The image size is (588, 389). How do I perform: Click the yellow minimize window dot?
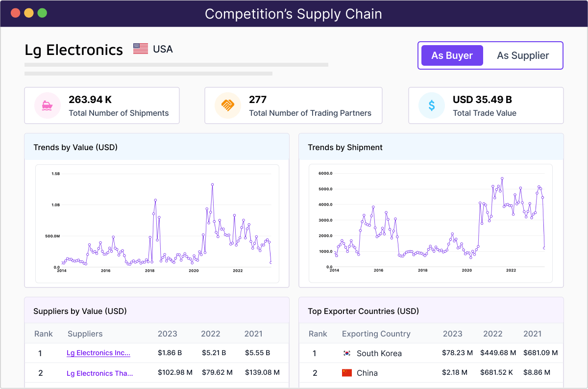29,13
